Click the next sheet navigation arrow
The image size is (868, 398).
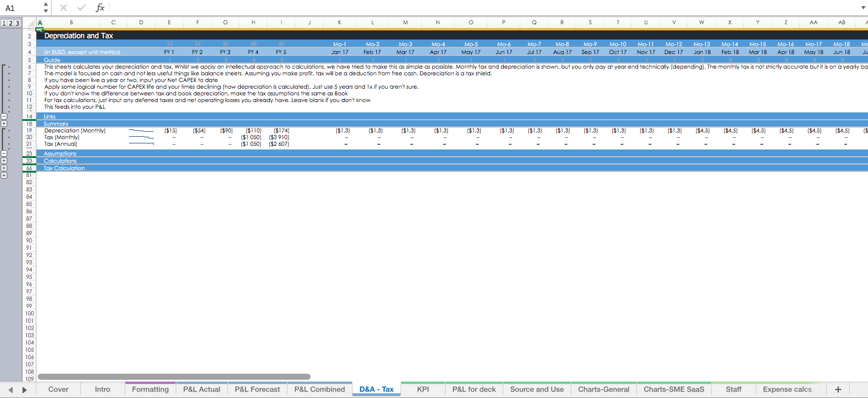click(x=24, y=389)
